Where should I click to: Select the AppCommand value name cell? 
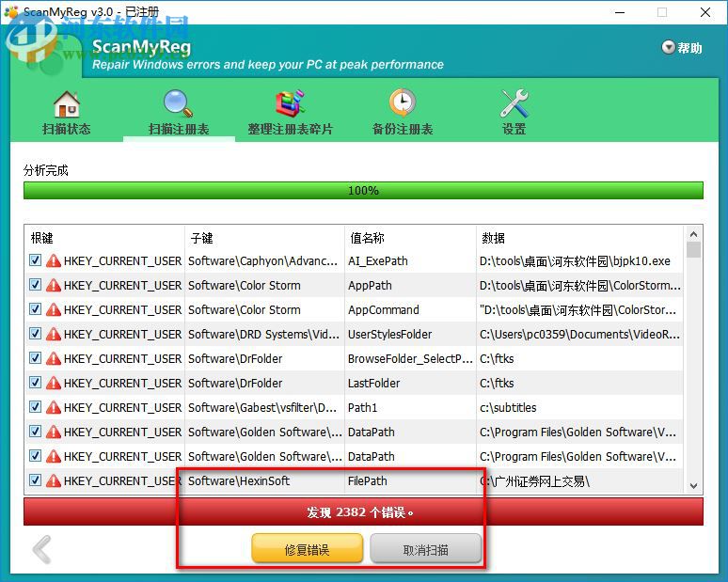pos(384,310)
